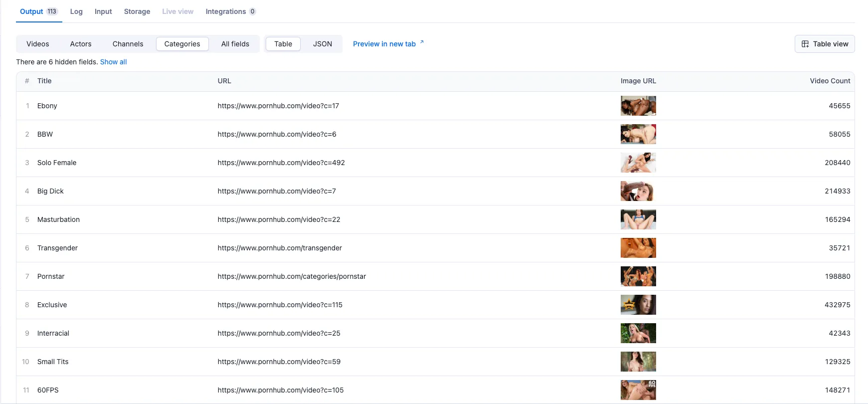The image size is (868, 404).
Task: Open the Input tab
Action: pyautogui.click(x=103, y=11)
